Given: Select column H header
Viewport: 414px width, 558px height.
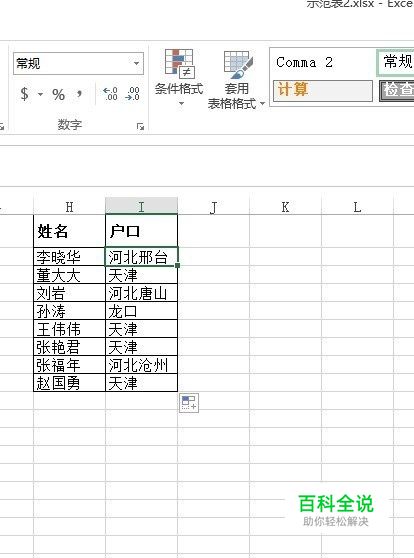Looking at the screenshot, I should (x=69, y=206).
